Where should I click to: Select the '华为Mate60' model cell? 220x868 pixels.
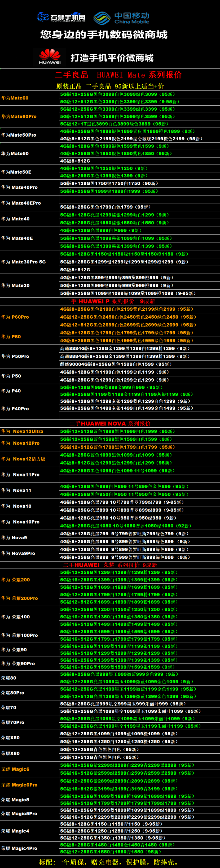(x=30, y=98)
